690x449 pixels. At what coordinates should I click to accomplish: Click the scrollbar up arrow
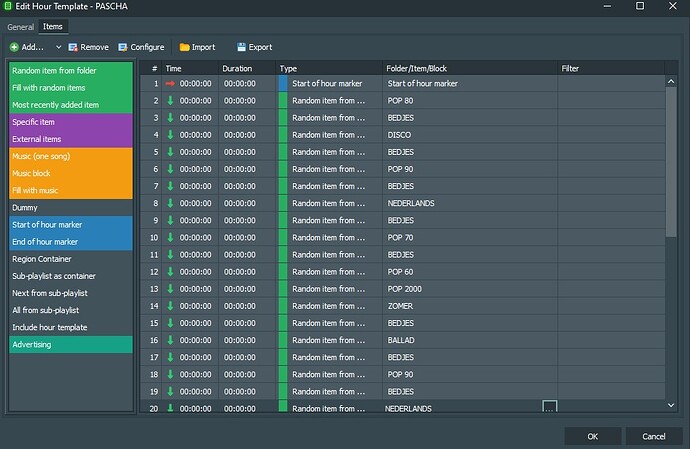click(671, 81)
